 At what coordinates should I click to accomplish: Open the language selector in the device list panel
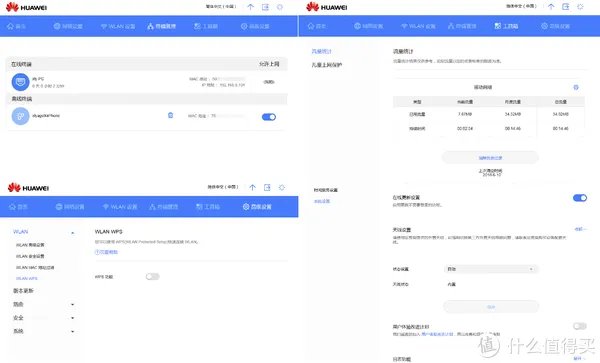tap(221, 7)
